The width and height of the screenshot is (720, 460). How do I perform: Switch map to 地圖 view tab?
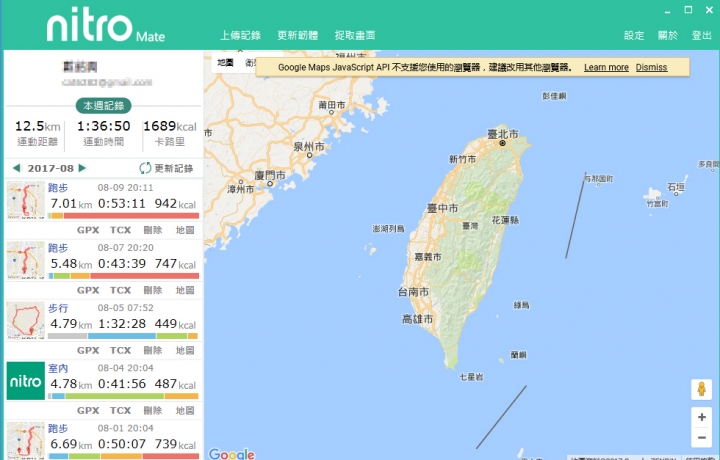pyautogui.click(x=225, y=62)
